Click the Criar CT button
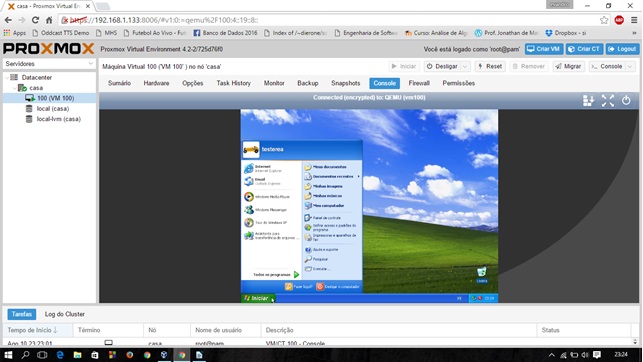This screenshot has height=362, width=643. (584, 49)
